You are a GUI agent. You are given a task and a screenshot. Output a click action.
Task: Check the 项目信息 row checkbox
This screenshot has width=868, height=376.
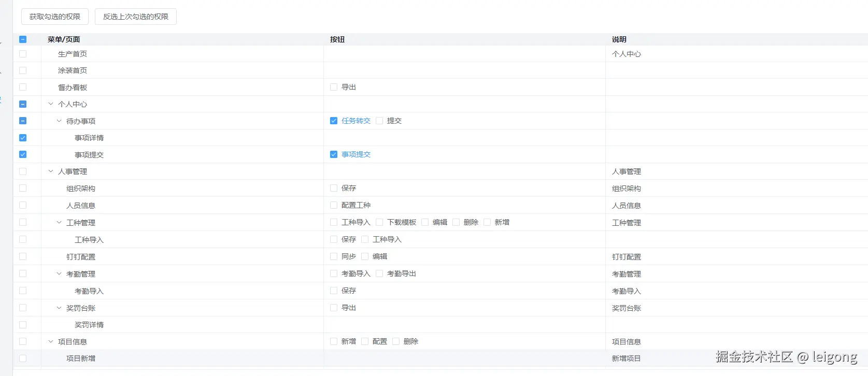point(23,341)
